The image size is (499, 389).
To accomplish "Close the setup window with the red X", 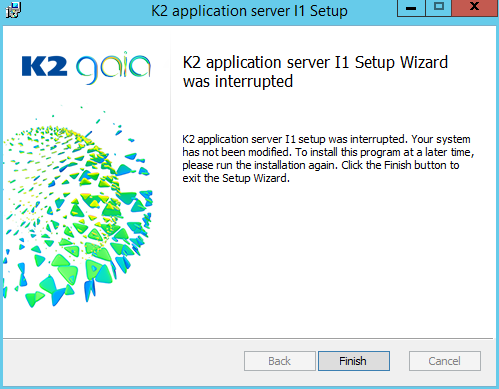I will click(475, 7).
